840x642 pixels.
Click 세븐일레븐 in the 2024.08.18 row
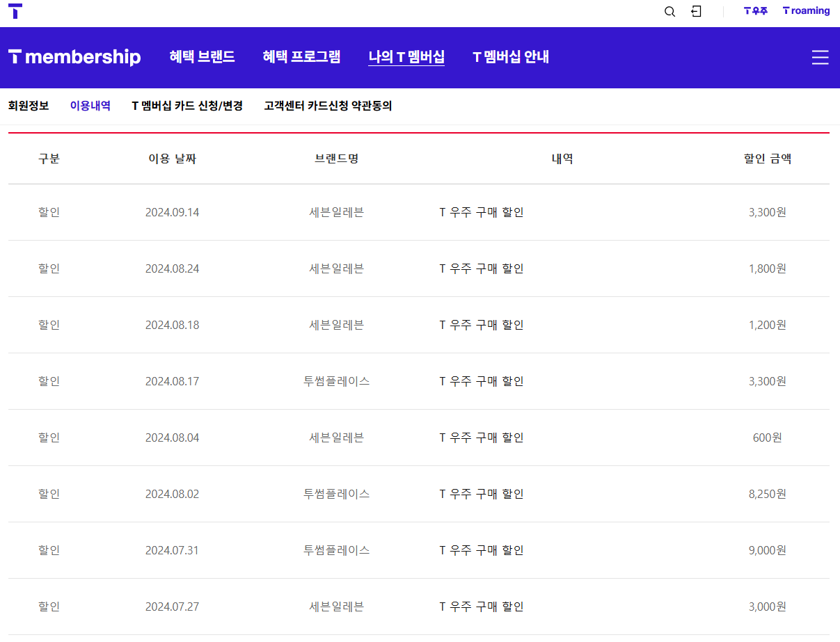tap(336, 325)
